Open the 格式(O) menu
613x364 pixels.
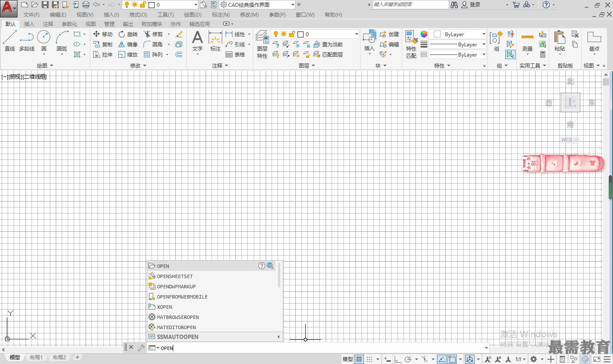pyautogui.click(x=138, y=14)
